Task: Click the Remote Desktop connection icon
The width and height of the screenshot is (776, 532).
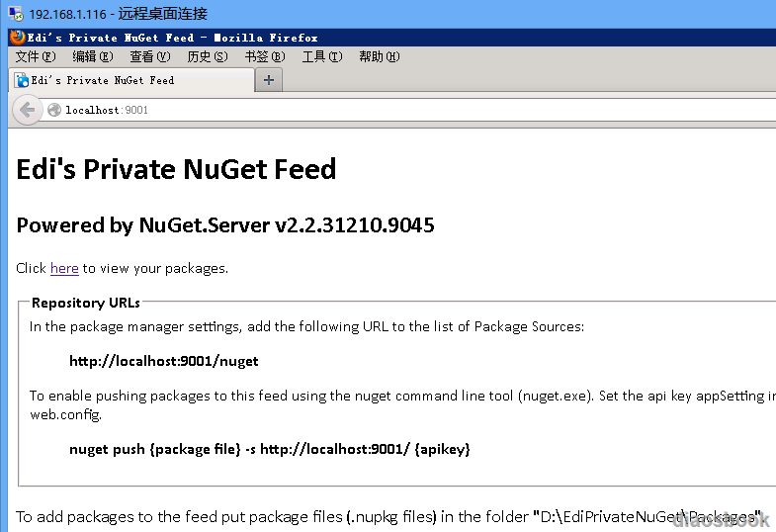Action: pos(16,14)
